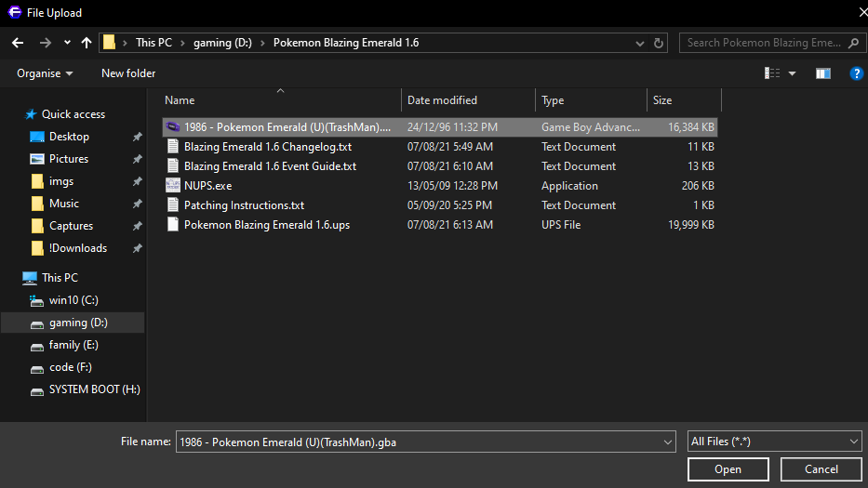
Task: Click the change view layout icon
Action: pos(772,73)
